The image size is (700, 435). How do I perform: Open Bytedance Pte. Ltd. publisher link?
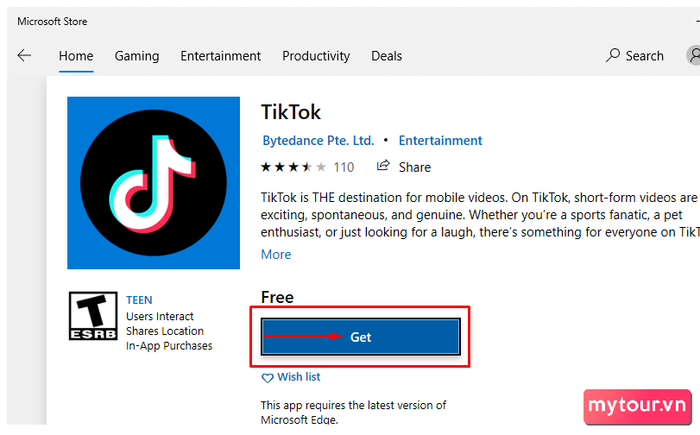pyautogui.click(x=318, y=141)
